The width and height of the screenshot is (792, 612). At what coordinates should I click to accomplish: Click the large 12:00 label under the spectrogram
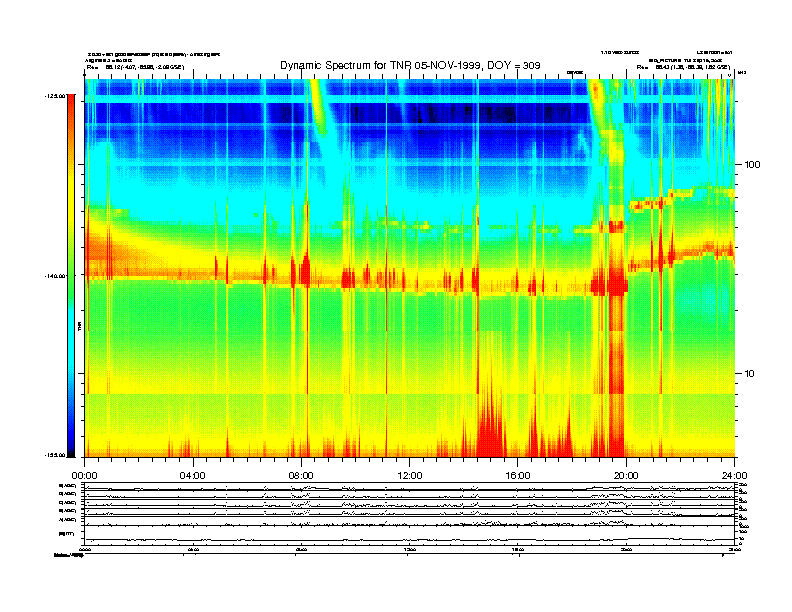[410, 476]
